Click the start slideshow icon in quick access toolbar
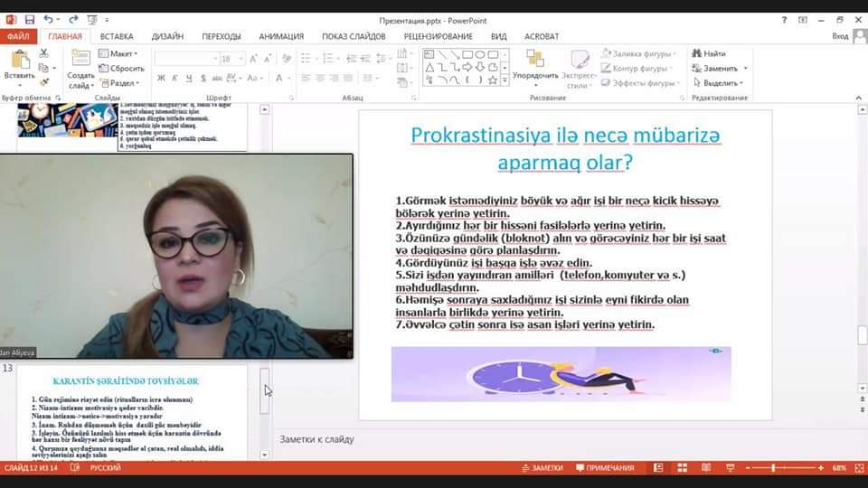Image resolution: width=868 pixels, height=488 pixels. (x=92, y=20)
